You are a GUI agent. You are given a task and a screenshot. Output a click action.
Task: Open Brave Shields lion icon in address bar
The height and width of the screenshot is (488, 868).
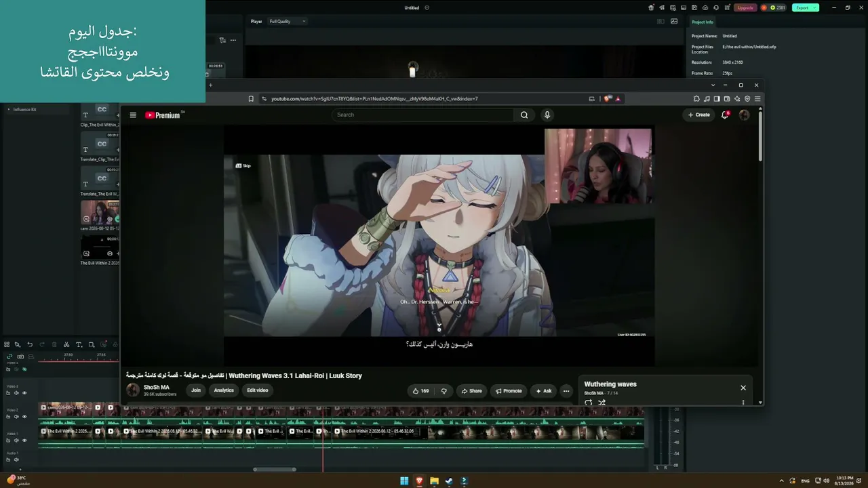(x=608, y=99)
